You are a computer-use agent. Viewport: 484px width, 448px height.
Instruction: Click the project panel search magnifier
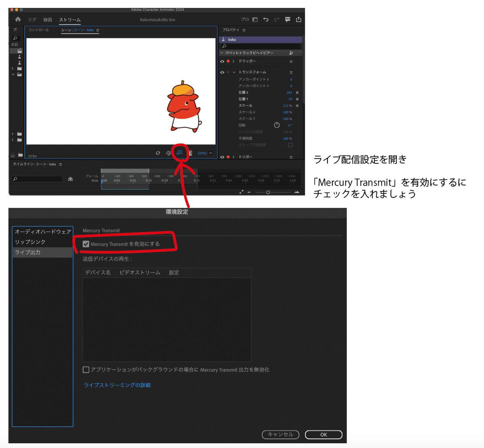(15, 38)
